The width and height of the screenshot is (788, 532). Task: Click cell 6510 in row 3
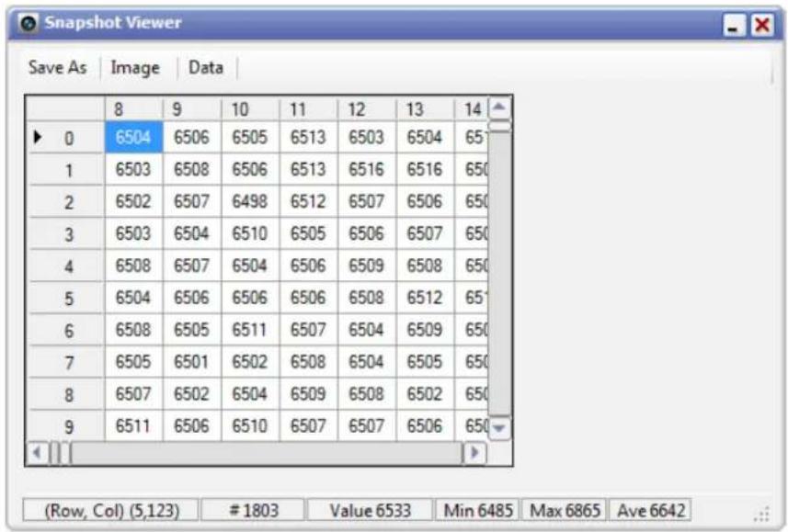click(x=250, y=233)
